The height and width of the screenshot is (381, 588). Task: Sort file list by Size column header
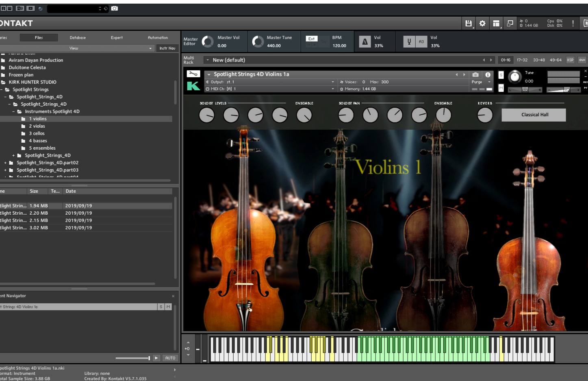37,191
